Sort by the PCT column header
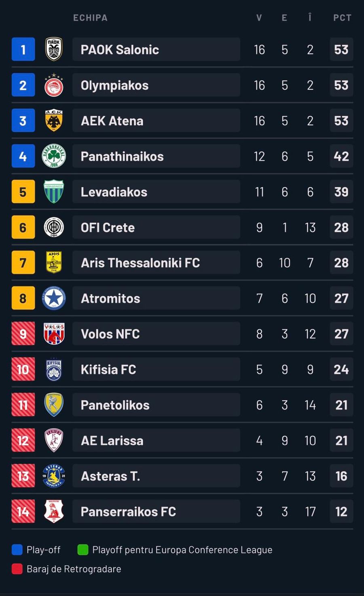 [342, 18]
